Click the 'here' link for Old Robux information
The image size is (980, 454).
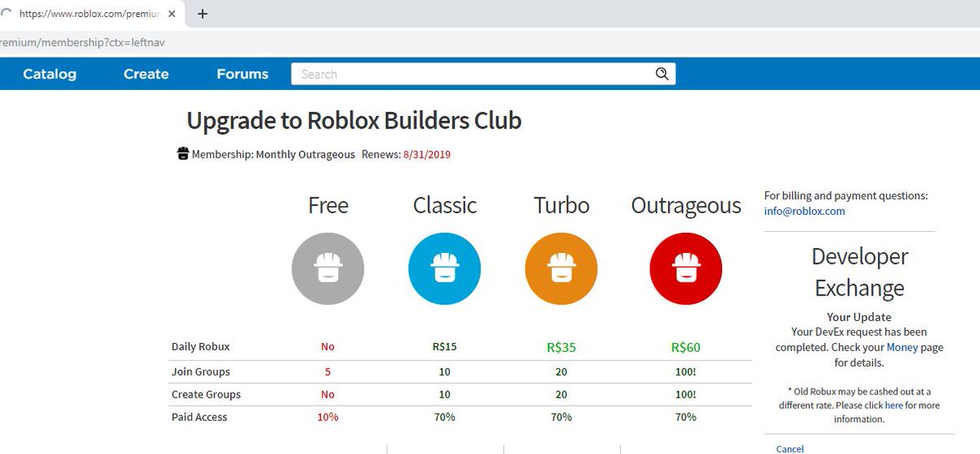pos(893,405)
